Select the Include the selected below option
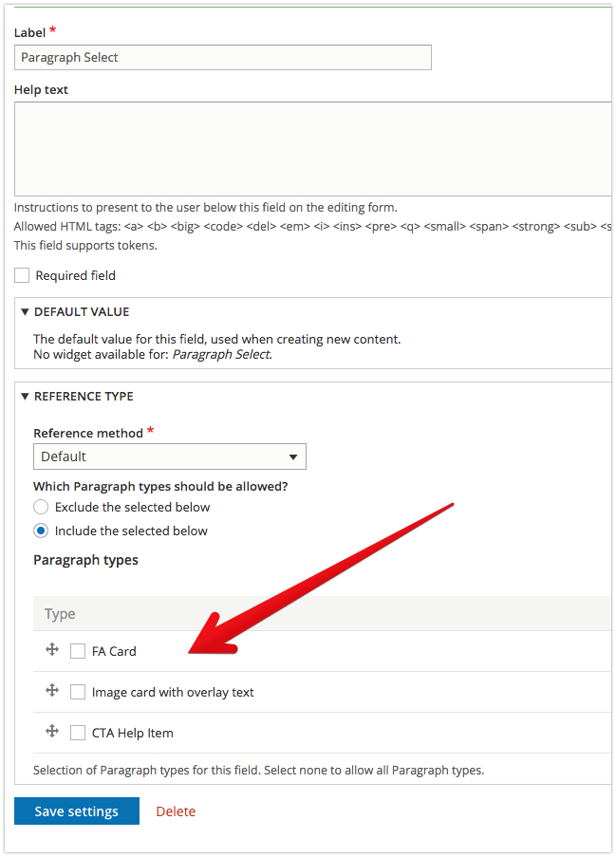616x857 pixels. tap(41, 531)
